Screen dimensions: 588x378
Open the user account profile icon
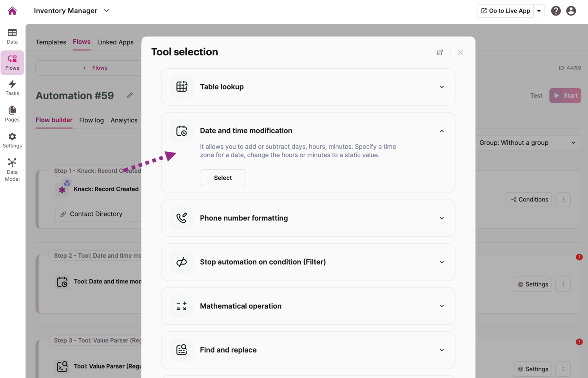pos(571,11)
